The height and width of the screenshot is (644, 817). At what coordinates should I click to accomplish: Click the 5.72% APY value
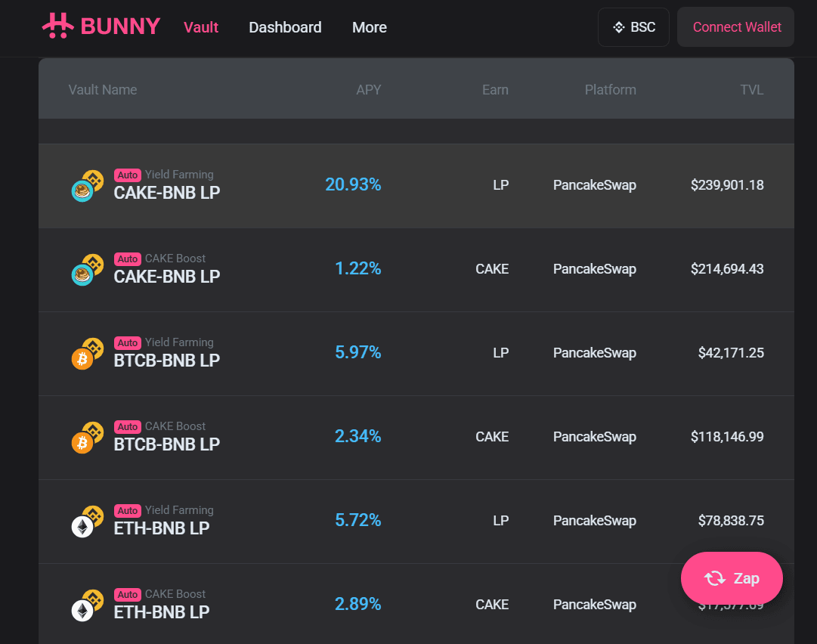[x=358, y=520]
